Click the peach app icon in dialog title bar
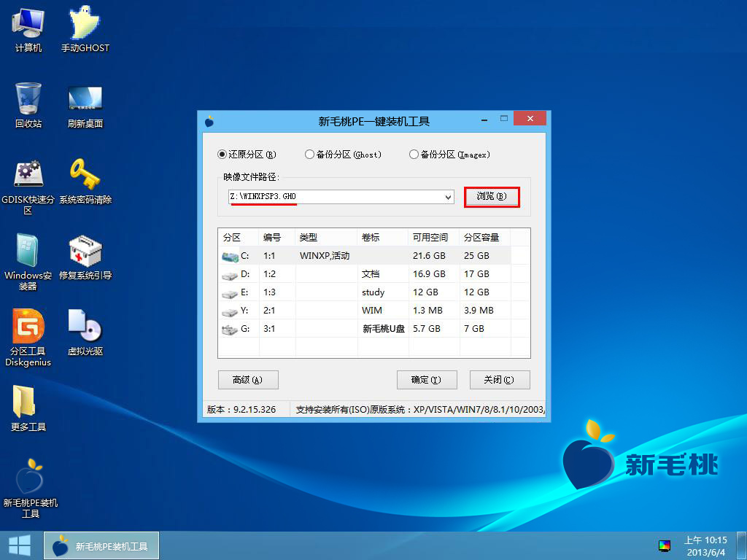Image resolution: width=747 pixels, height=560 pixels. coord(209,122)
